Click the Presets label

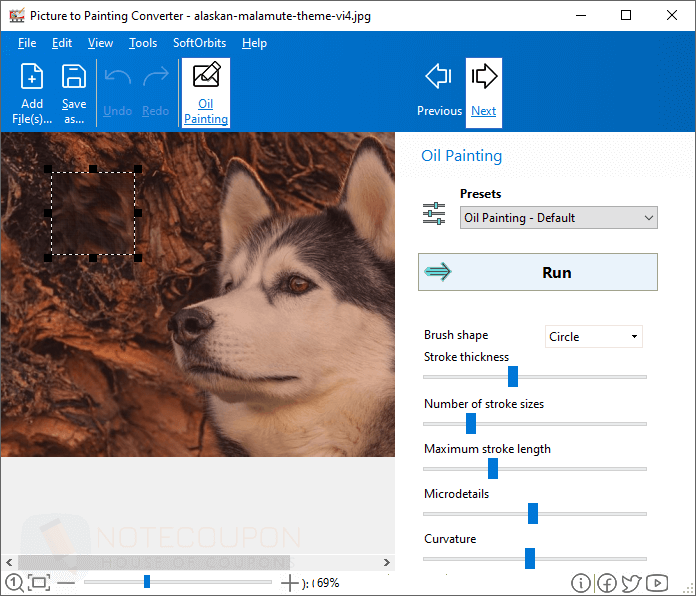tap(481, 194)
